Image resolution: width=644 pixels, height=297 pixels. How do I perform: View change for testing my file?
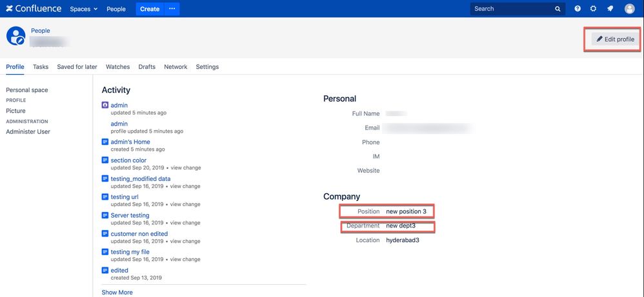tap(185, 259)
